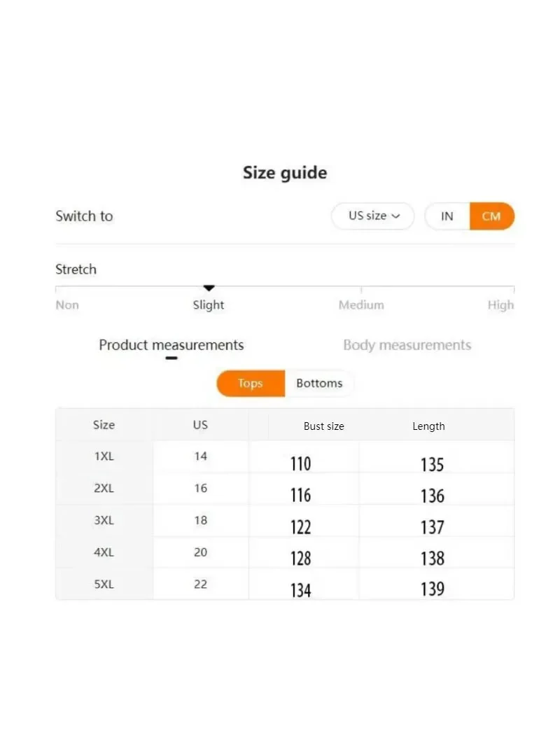
Task: Select the 5XL size row
Action: pos(285,585)
